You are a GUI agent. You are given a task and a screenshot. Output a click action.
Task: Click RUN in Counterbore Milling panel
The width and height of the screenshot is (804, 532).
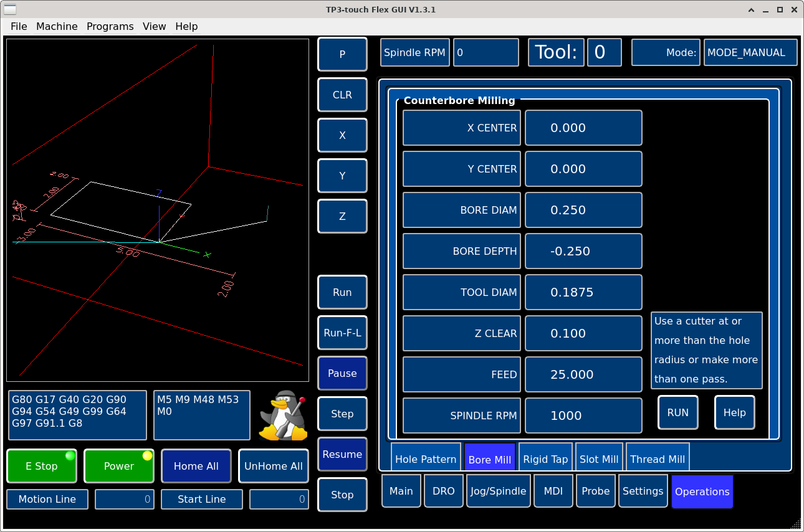coord(677,412)
